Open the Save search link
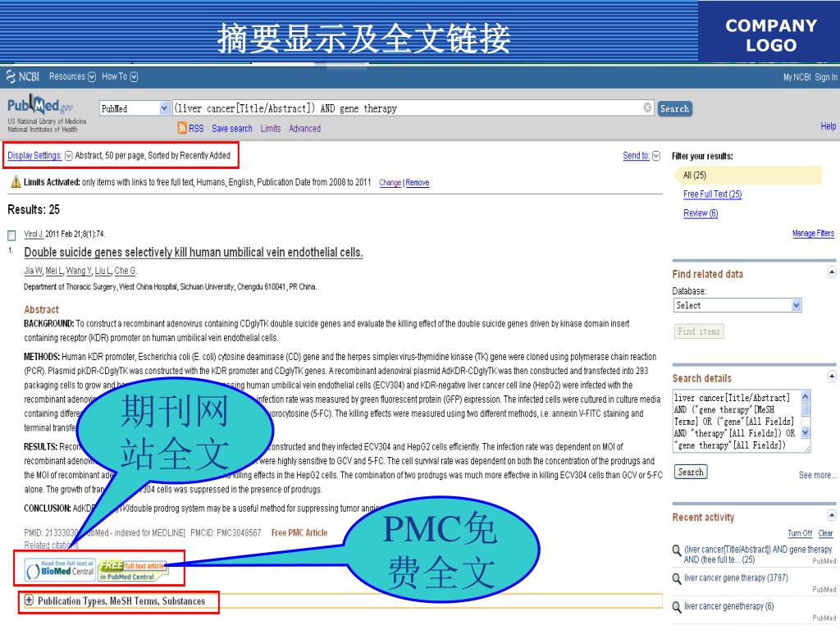Screen dimensions: 840x630 (232, 129)
